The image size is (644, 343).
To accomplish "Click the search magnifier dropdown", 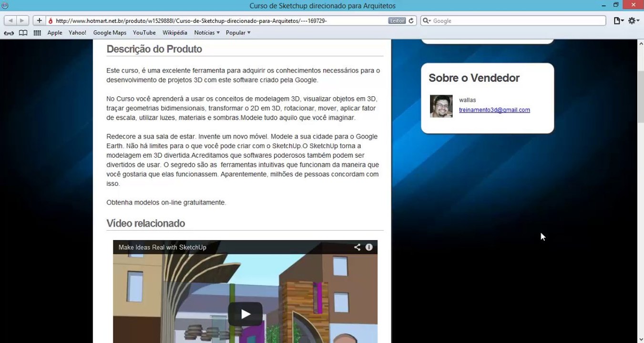I will tap(427, 21).
